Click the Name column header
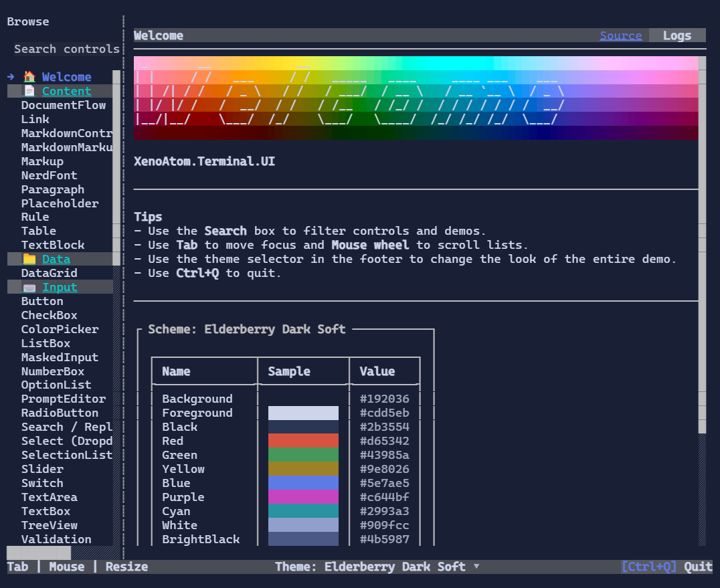720x588 pixels. click(x=177, y=371)
